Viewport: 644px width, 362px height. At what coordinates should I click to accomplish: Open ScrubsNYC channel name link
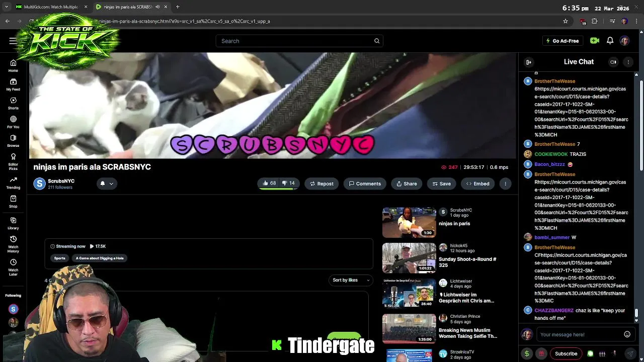coord(61,181)
